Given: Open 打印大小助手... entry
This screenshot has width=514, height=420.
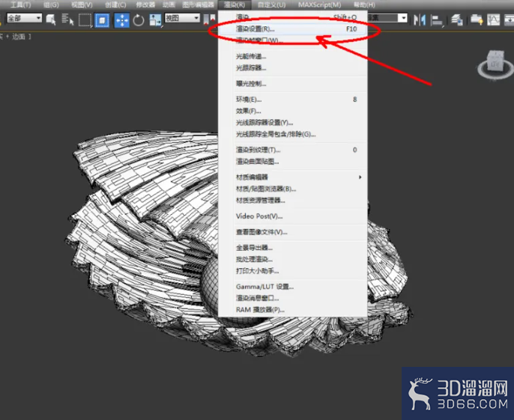Looking at the screenshot, I should click(x=293, y=271).
